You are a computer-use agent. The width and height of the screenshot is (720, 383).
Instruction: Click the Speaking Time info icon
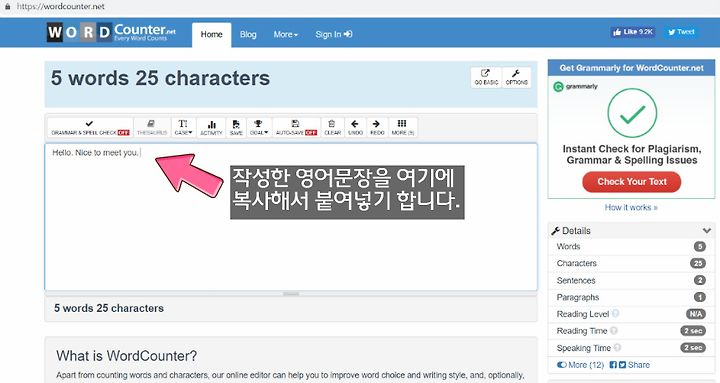(x=617, y=347)
